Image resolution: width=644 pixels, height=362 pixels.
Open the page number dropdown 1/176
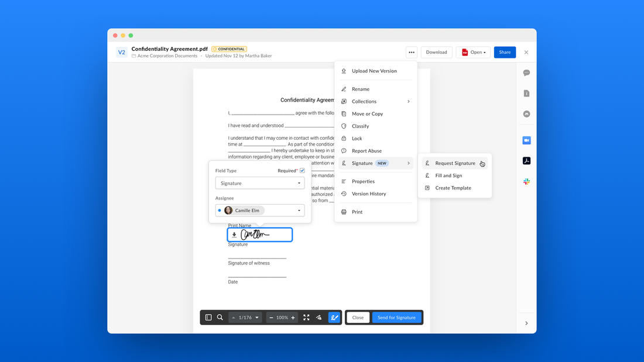[245, 318]
